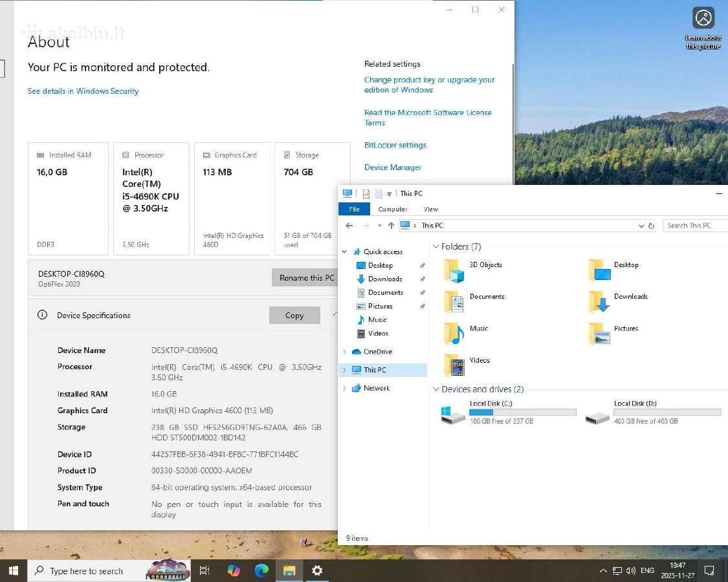Screen dimensions: 728x582
Task: Open 3D Objects folder icon
Action: (x=454, y=271)
